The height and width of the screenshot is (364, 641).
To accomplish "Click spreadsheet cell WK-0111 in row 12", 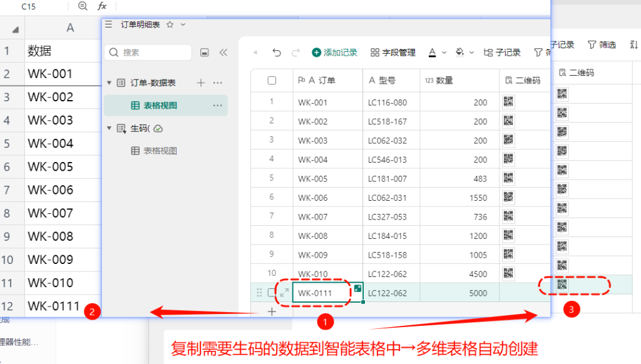I will pos(63,306).
